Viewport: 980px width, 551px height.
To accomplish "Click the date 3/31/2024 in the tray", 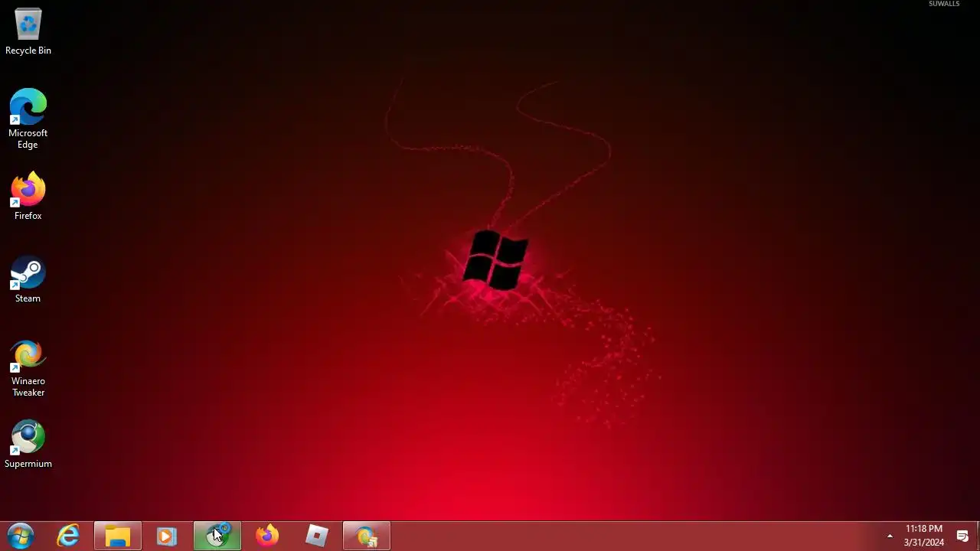I will pyautogui.click(x=924, y=543).
